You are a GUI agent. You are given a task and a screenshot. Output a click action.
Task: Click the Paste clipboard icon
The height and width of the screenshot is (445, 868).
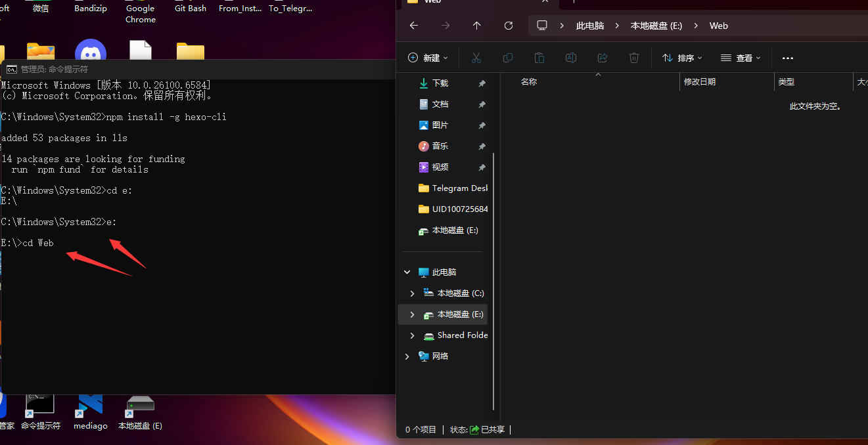click(x=539, y=58)
